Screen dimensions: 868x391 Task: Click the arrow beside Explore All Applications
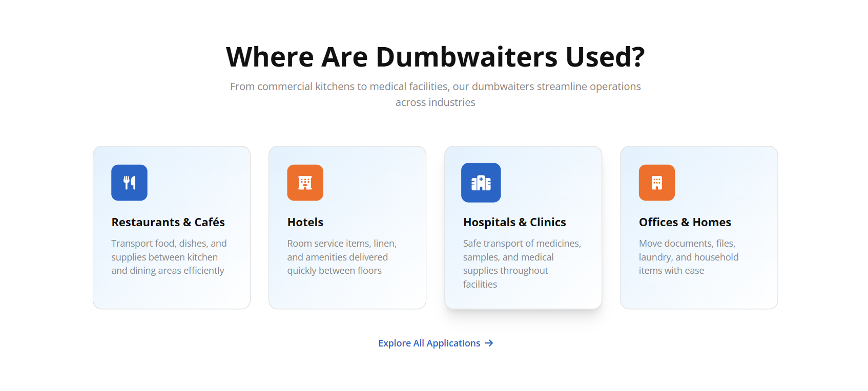click(x=489, y=343)
